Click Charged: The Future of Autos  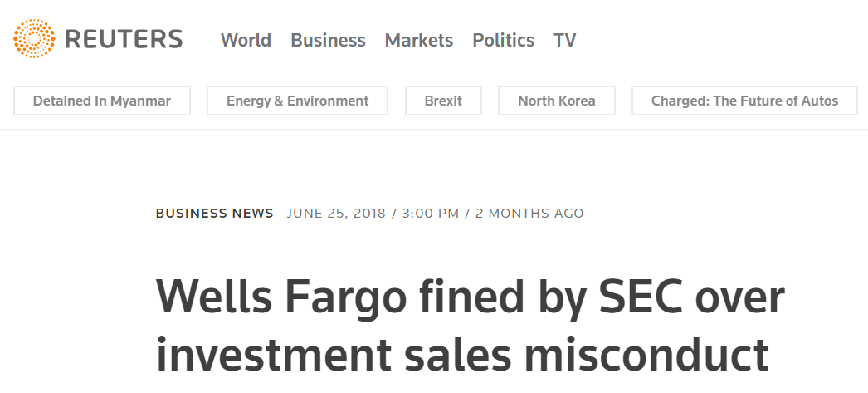click(744, 101)
